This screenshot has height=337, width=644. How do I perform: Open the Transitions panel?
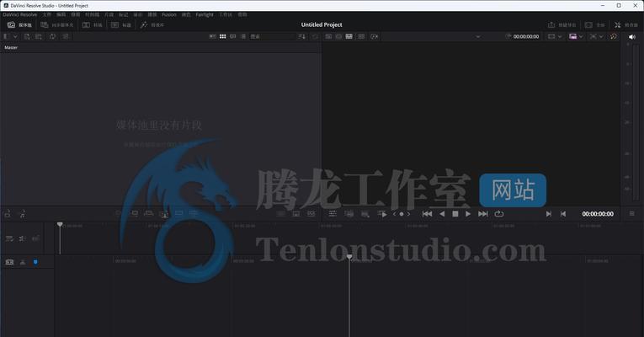click(92, 25)
